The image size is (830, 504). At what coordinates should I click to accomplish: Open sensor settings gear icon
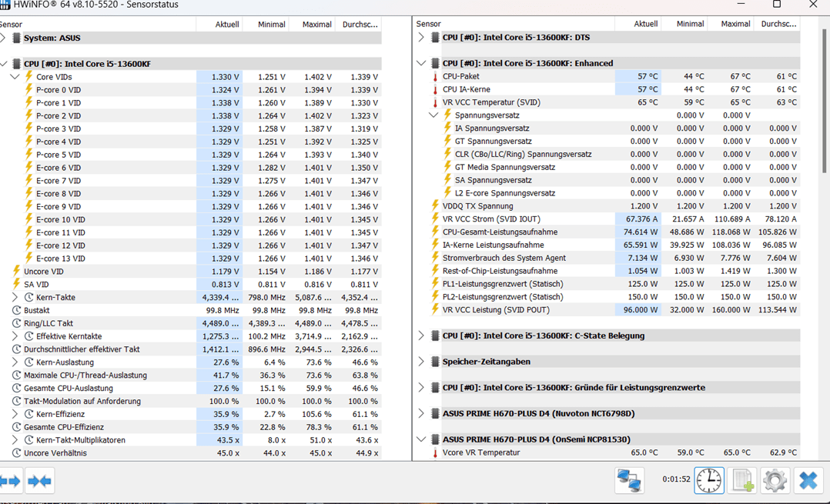coord(775,481)
